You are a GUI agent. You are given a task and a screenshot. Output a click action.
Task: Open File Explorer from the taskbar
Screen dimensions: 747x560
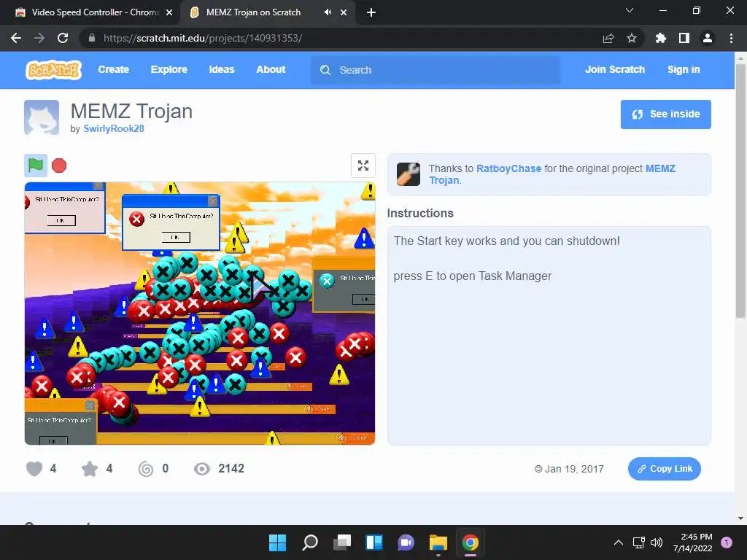[x=438, y=542]
